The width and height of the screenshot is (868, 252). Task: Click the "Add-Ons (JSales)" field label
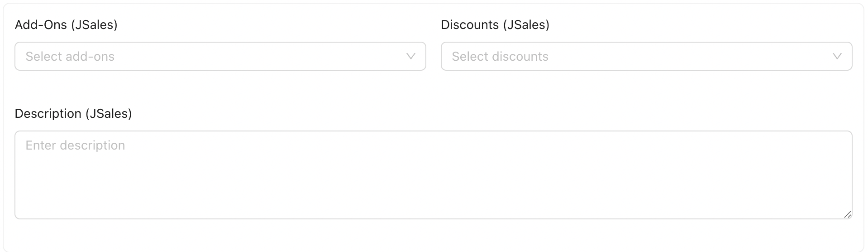66,24
